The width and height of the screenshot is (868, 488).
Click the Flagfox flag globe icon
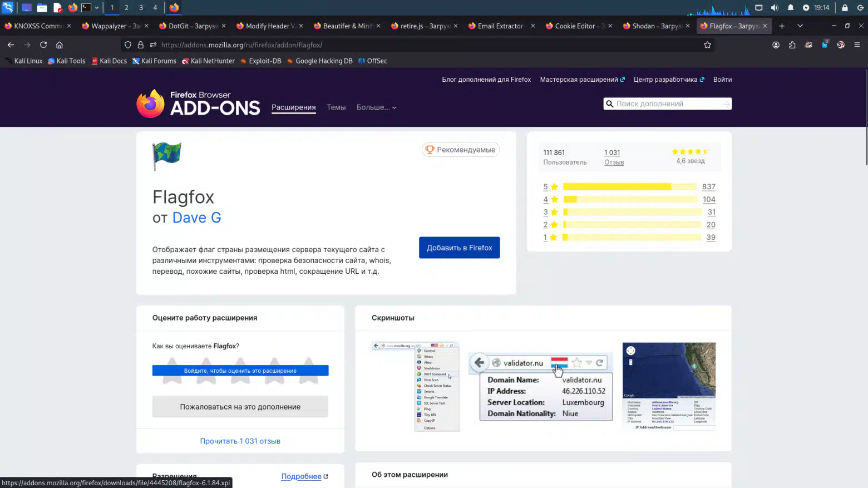[167, 156]
